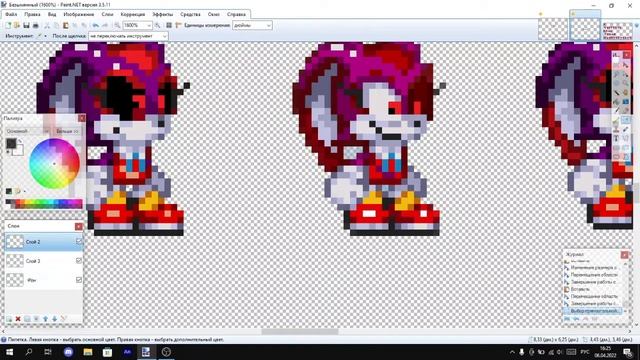640x360 pixels.
Task: Cut selection using scissors icon
Action: [x=47, y=25]
